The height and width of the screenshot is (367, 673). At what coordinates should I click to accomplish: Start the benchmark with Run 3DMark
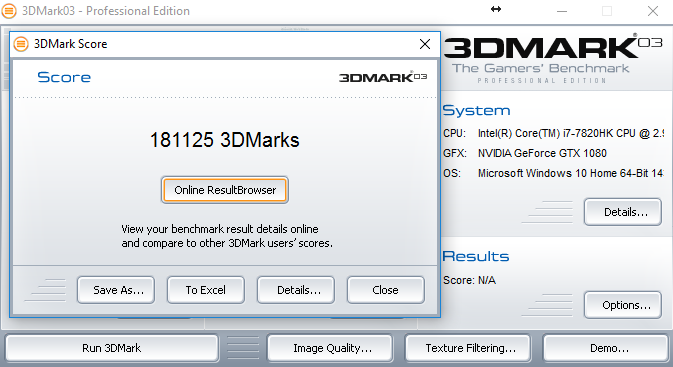(112, 348)
